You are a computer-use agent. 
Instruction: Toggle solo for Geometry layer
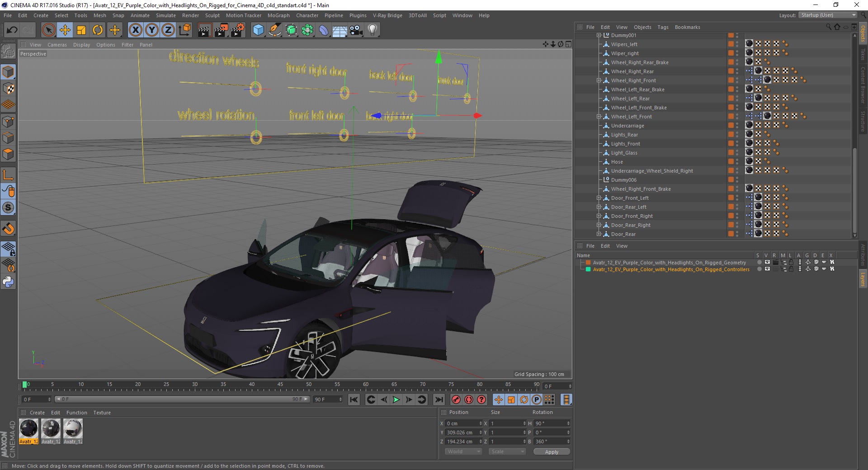pyautogui.click(x=759, y=262)
